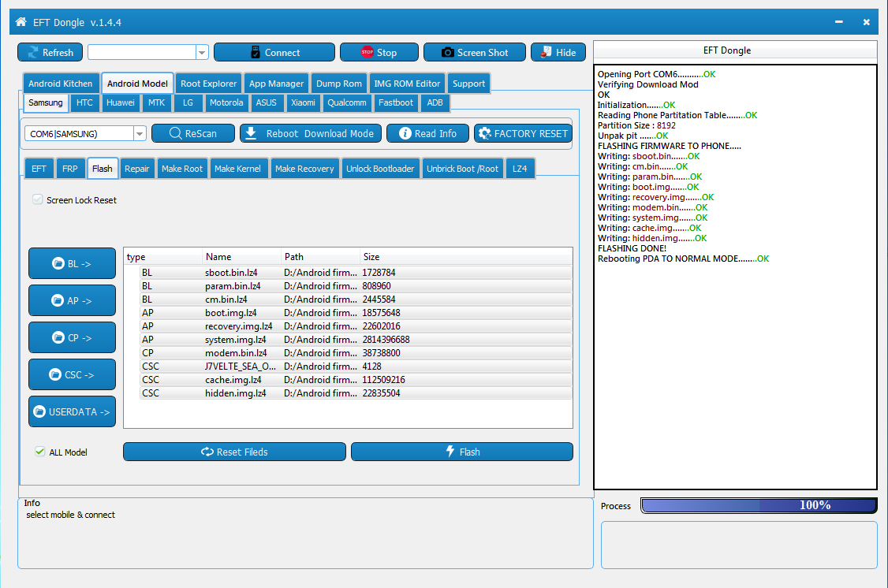Screen dimensions: 888x588
Task: Open the IMG ROM Editor tab
Action: (x=407, y=84)
